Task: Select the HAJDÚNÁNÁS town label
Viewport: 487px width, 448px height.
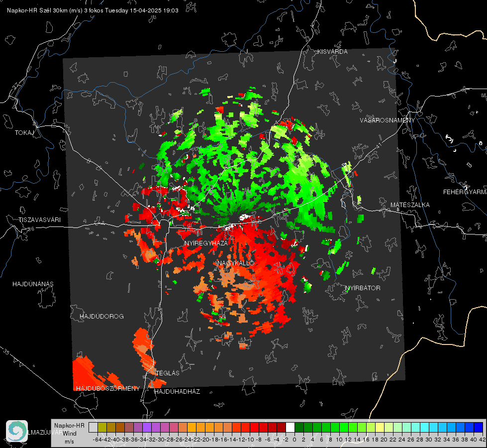Action: pyautogui.click(x=33, y=284)
